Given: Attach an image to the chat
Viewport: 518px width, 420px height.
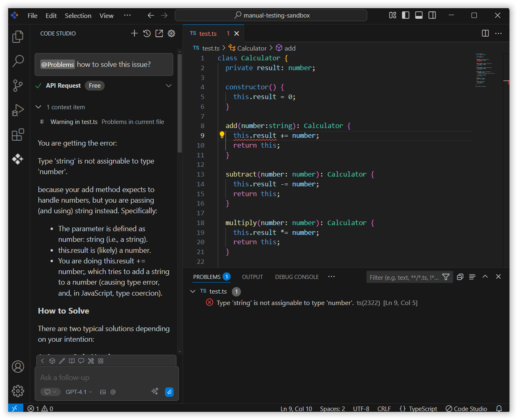Looking at the screenshot, I should point(103,392).
